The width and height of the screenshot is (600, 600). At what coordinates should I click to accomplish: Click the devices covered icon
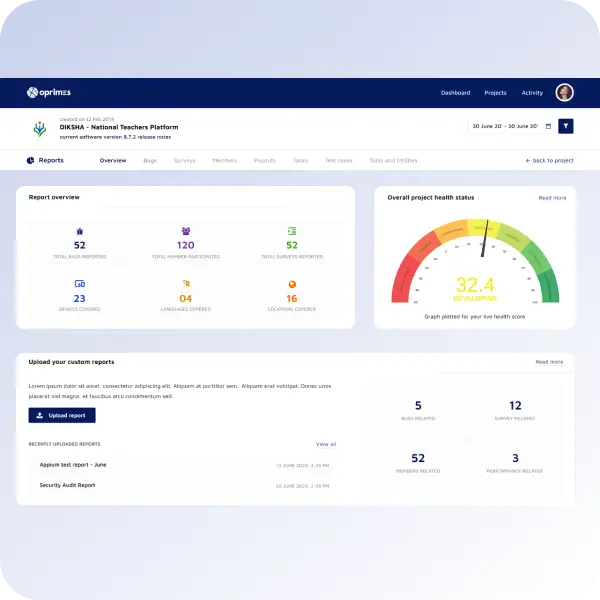coord(80,284)
